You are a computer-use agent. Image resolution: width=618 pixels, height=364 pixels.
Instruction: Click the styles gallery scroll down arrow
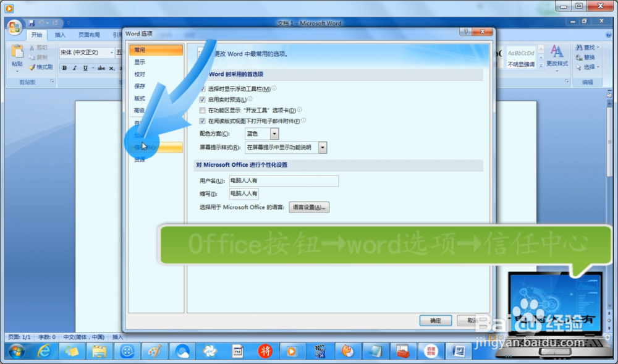coord(541,58)
